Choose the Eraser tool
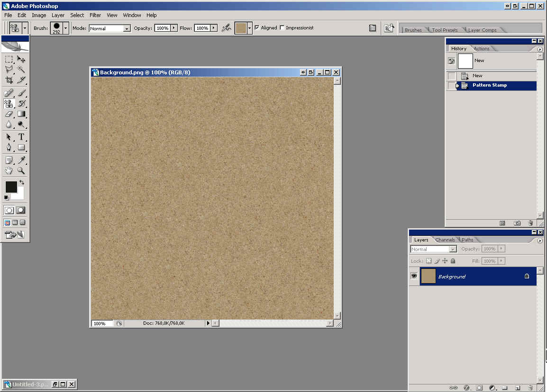This screenshot has width=547, height=392. point(9,114)
